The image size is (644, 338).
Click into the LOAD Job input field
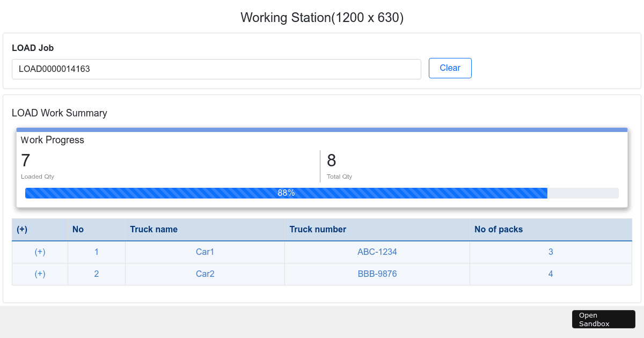tap(216, 69)
